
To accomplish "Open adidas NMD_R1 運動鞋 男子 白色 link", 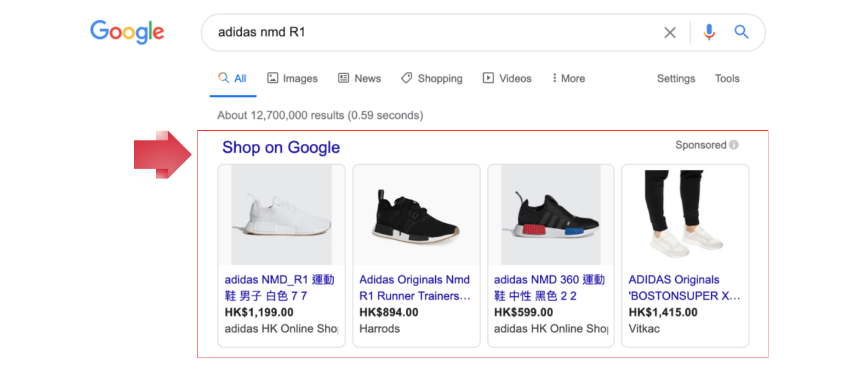I will click(279, 288).
